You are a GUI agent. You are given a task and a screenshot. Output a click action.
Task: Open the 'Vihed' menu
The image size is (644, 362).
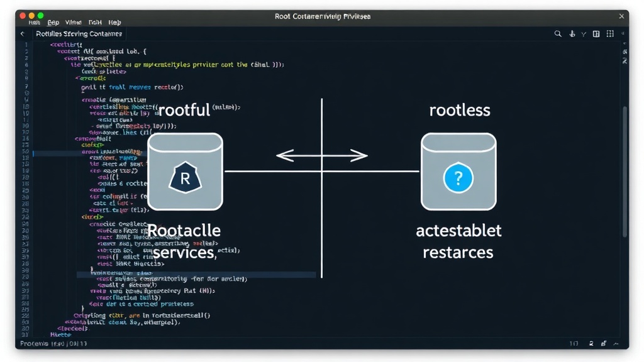coord(73,22)
